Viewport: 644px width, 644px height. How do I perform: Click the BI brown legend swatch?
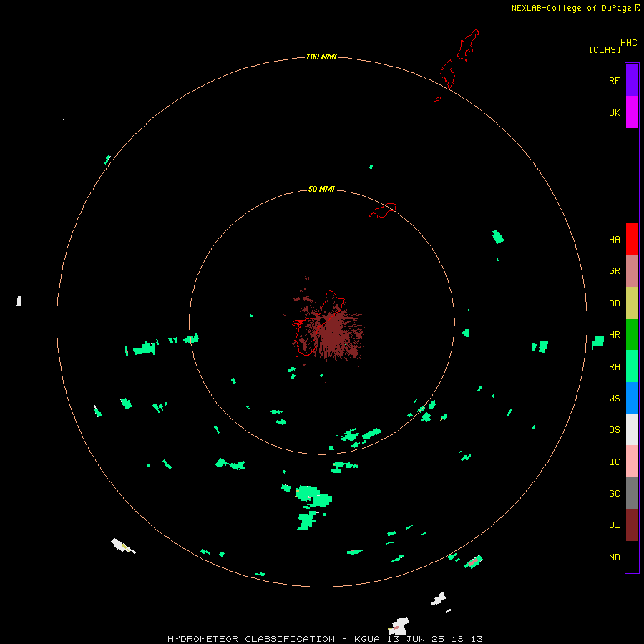tap(632, 525)
